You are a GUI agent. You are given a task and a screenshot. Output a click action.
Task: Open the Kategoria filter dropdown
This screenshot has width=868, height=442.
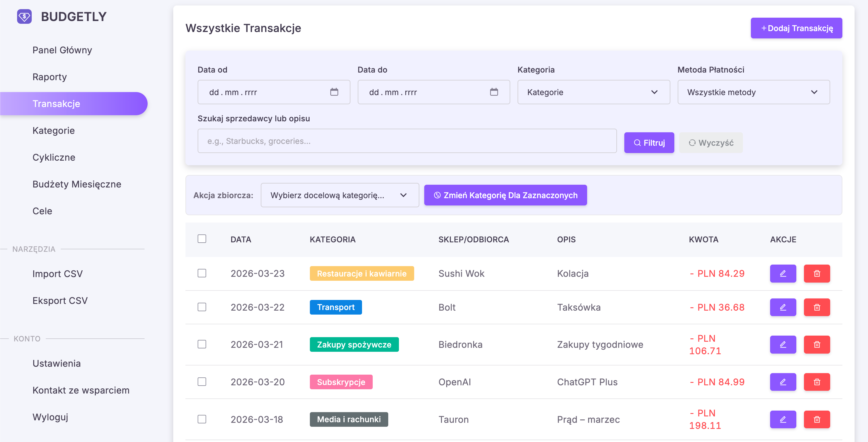(x=594, y=92)
